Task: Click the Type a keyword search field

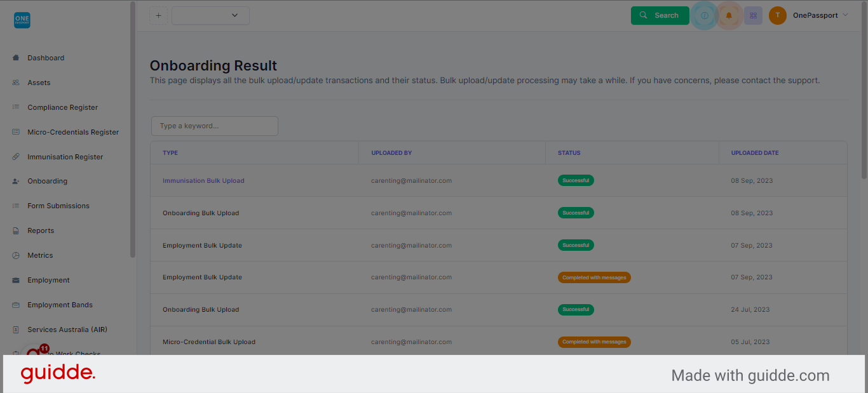Action: (215, 126)
